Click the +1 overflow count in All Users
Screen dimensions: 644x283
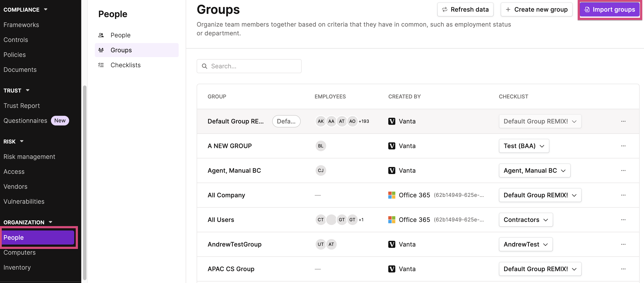[361, 220]
